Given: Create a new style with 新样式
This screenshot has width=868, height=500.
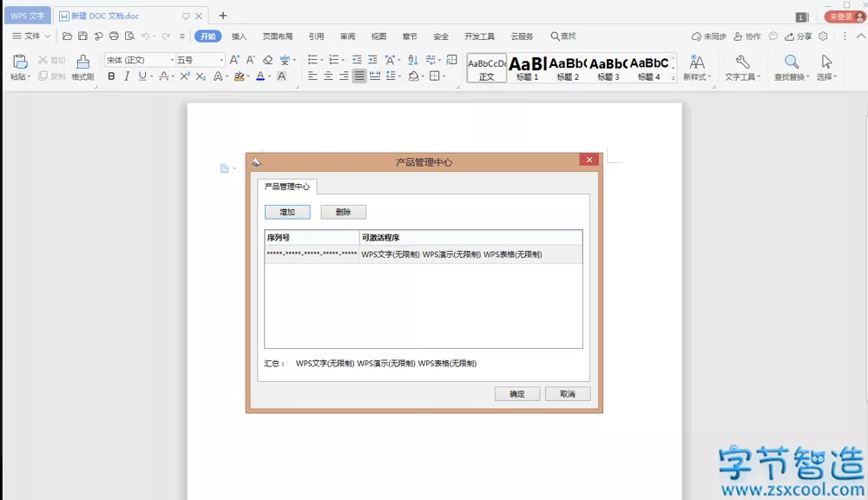Looking at the screenshot, I should (x=697, y=68).
